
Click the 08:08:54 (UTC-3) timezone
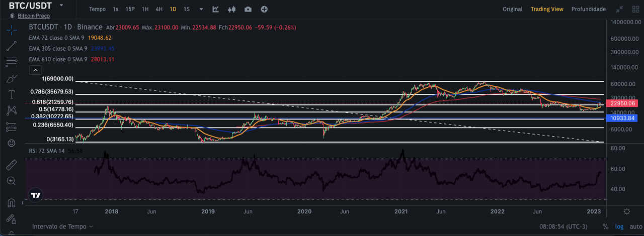click(563, 227)
